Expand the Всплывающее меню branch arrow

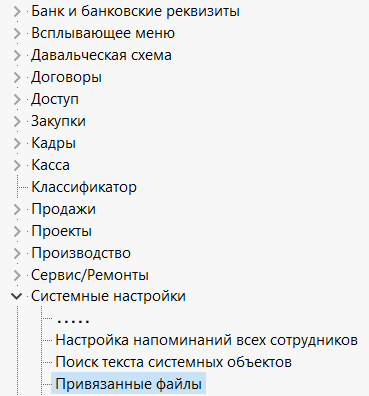pyautogui.click(x=17, y=34)
